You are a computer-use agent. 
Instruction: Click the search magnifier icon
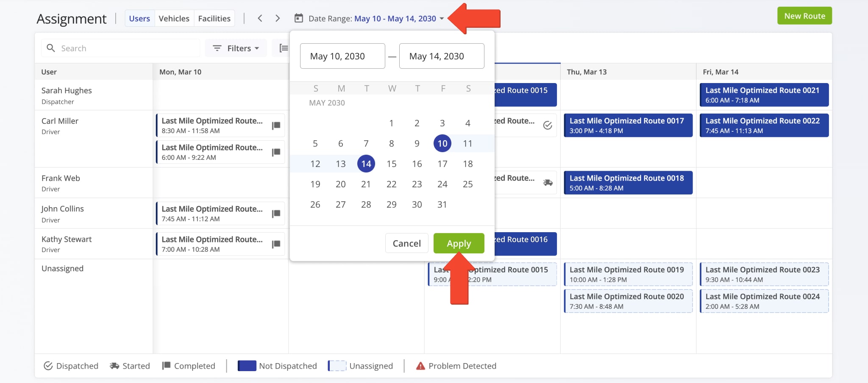click(51, 48)
